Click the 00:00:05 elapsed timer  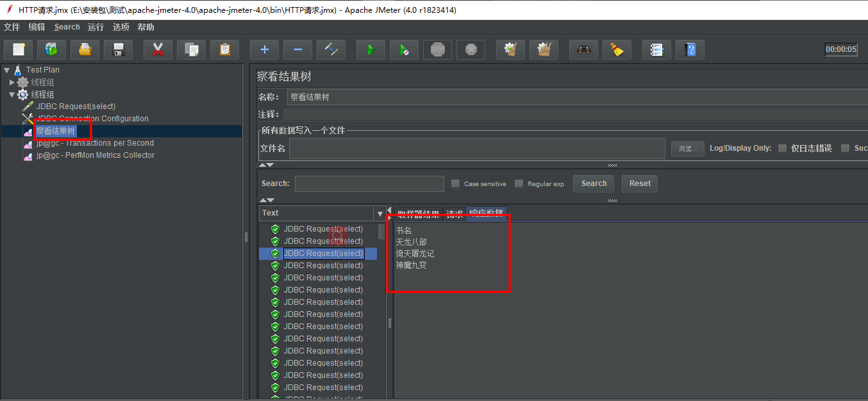tap(841, 49)
